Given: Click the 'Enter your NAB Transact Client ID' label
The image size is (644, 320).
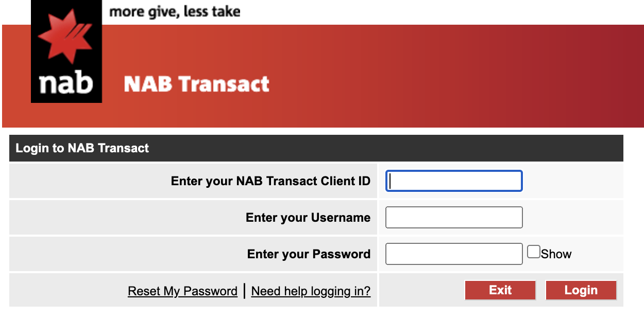Looking at the screenshot, I should coord(270,181).
